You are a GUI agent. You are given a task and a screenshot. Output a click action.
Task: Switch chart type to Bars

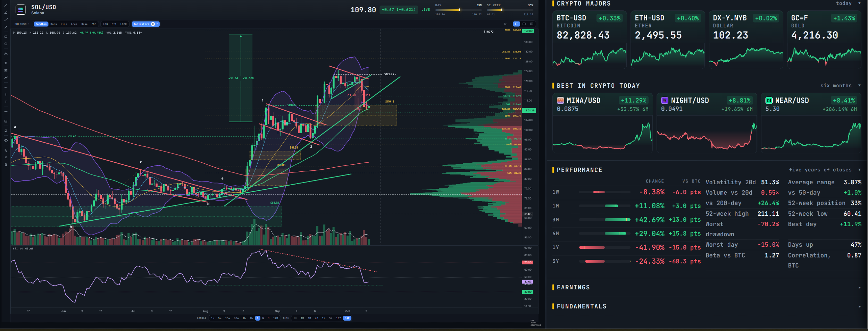click(53, 24)
